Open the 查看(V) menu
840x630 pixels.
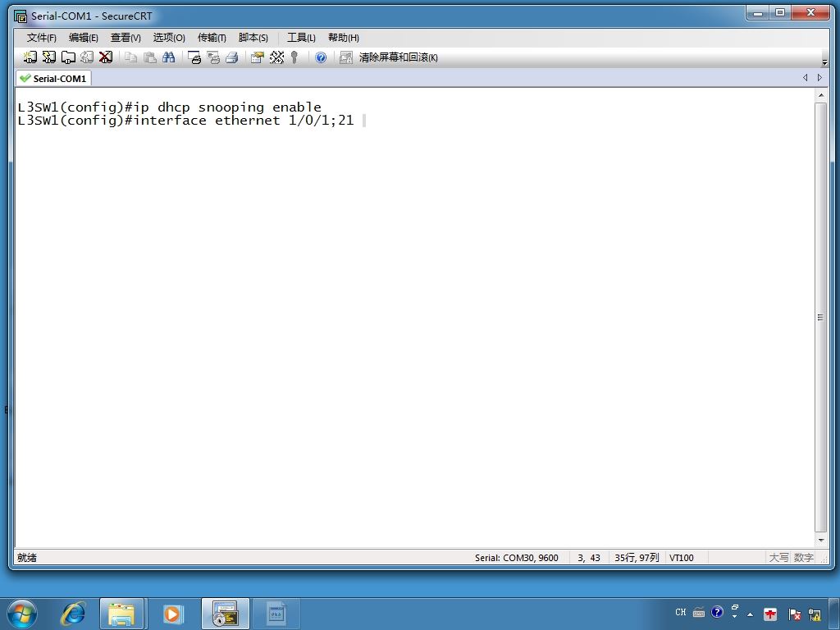click(126, 38)
